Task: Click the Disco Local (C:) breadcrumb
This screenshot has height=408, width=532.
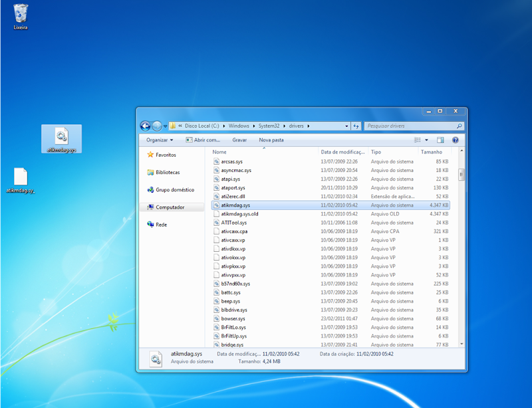Action: (x=202, y=126)
